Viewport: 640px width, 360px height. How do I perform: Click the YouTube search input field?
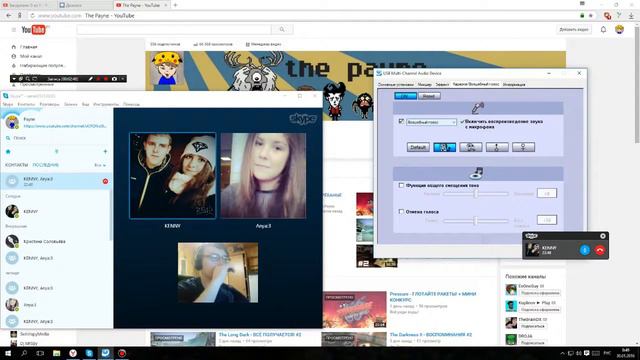point(174,29)
